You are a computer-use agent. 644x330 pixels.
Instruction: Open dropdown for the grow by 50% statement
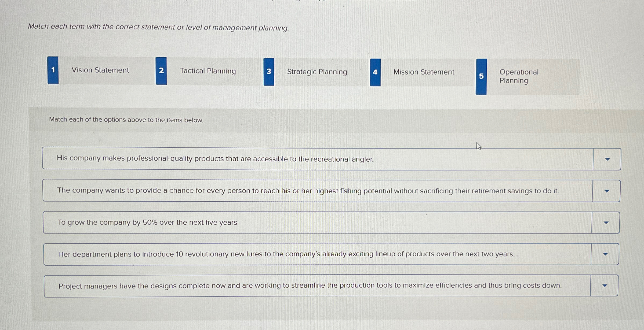click(606, 222)
